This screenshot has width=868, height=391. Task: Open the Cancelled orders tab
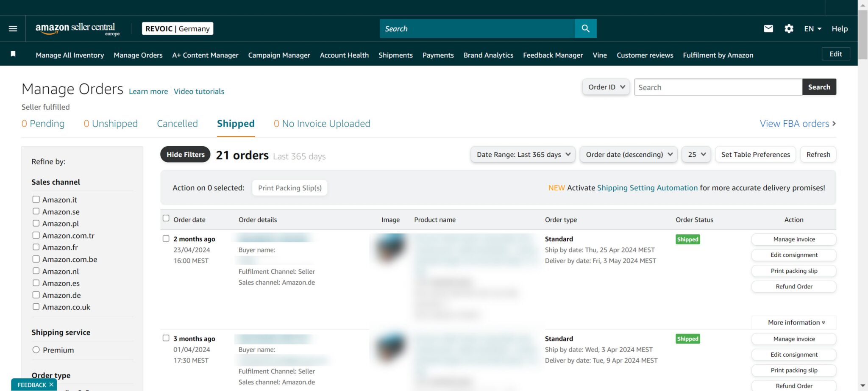(x=177, y=123)
